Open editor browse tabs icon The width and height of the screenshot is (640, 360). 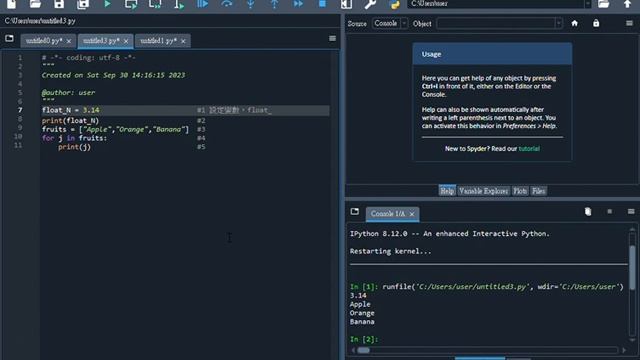click(x=9, y=38)
